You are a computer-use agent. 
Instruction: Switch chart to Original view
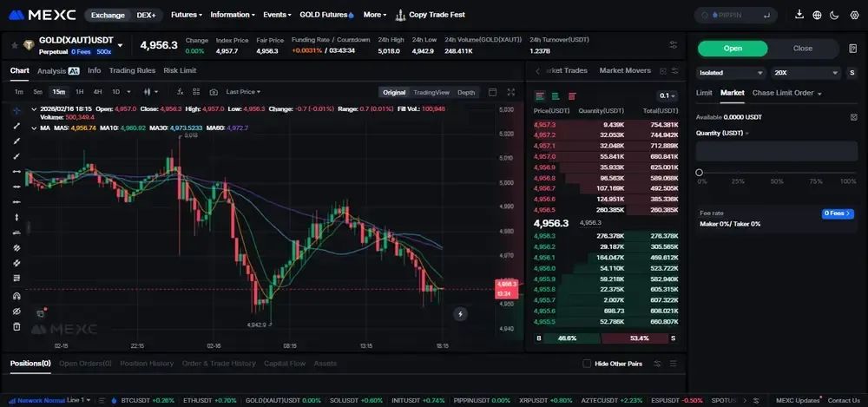[394, 93]
